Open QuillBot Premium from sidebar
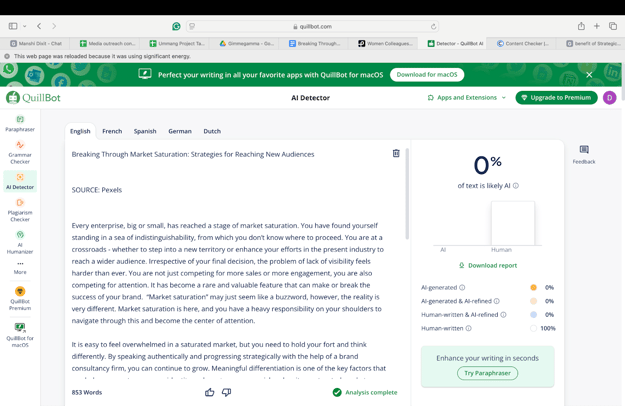This screenshot has width=625, height=406. pyautogui.click(x=20, y=298)
